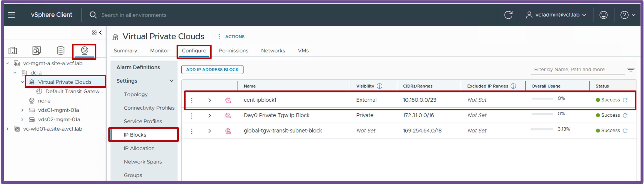Open the smiley feedback icon
The width and height of the screenshot is (644, 184).
(603, 15)
